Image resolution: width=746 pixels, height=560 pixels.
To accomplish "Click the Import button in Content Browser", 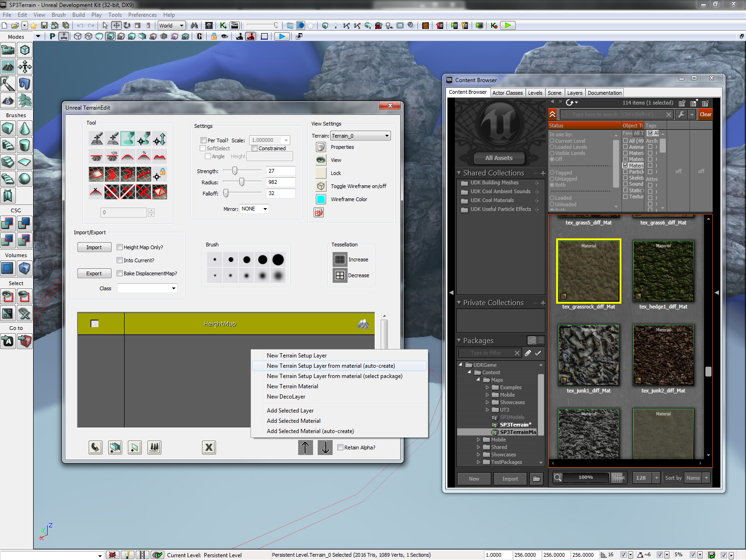I will click(x=510, y=479).
